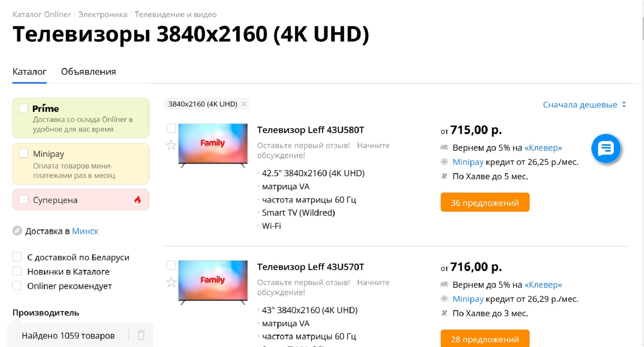Viewport: 644px width, 347px height.
Task: Click the fire icon next to Суперцена
Action: [138, 200]
